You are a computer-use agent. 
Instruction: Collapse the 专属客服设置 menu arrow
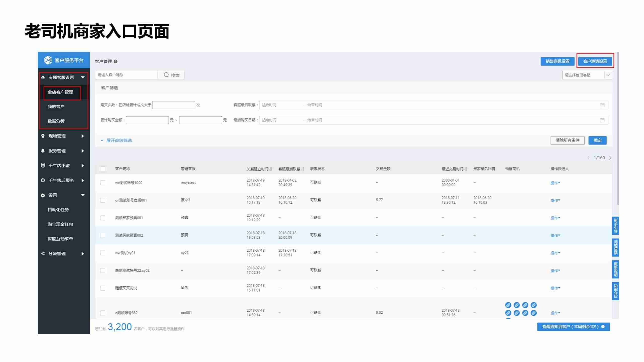83,77
